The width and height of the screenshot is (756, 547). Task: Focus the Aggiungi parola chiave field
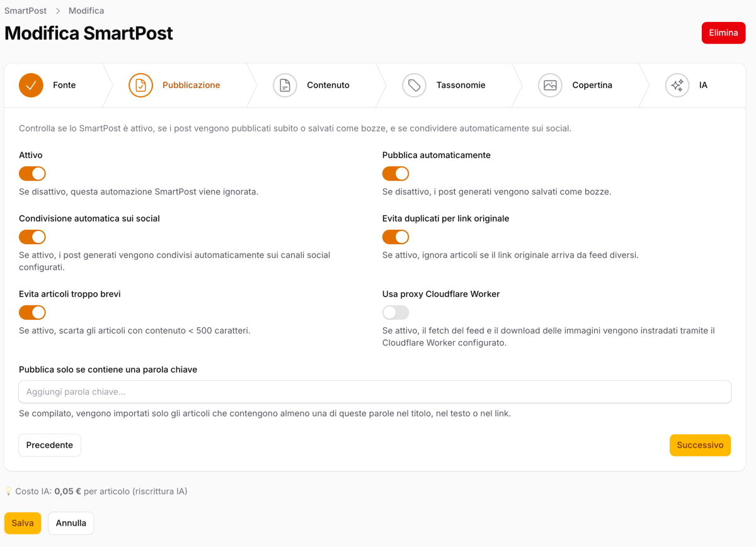[375, 392]
